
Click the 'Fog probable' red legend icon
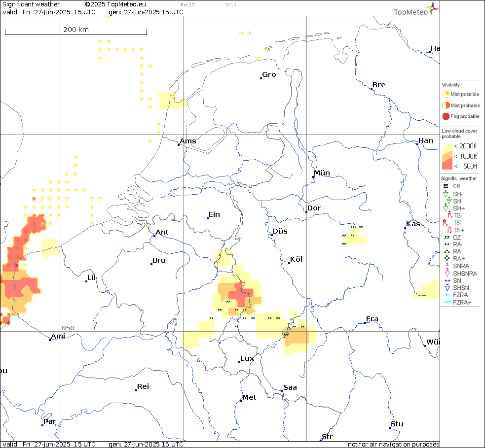pyautogui.click(x=446, y=116)
